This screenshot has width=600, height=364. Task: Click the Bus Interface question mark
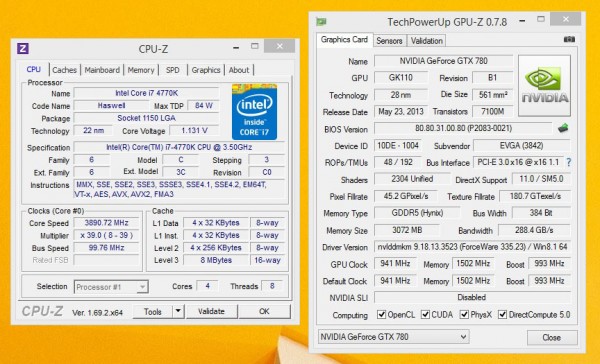tap(569, 162)
